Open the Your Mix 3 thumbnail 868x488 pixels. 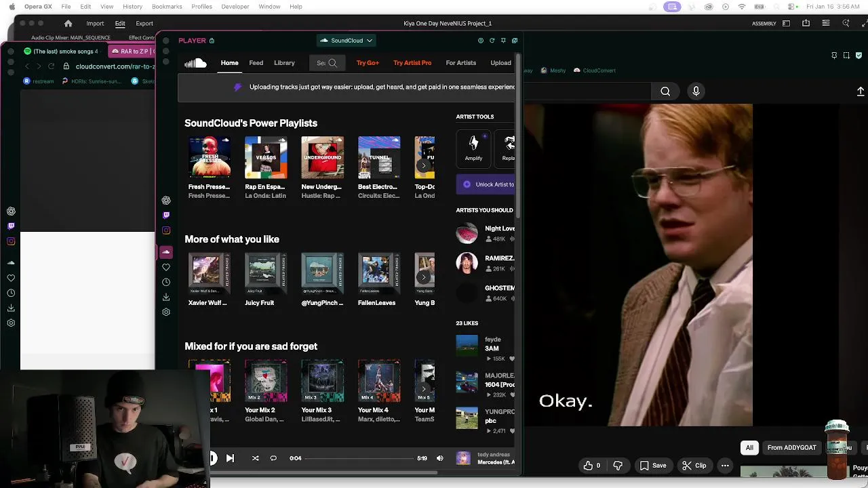(322, 382)
